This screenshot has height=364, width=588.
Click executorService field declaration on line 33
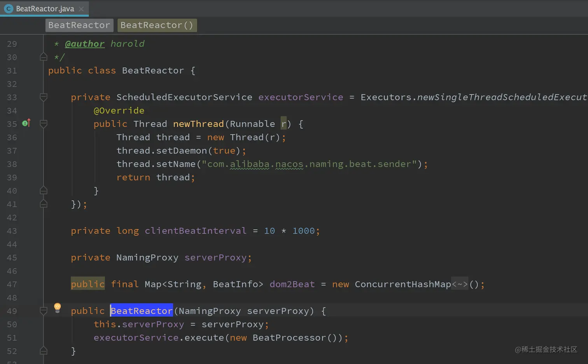pyautogui.click(x=301, y=97)
